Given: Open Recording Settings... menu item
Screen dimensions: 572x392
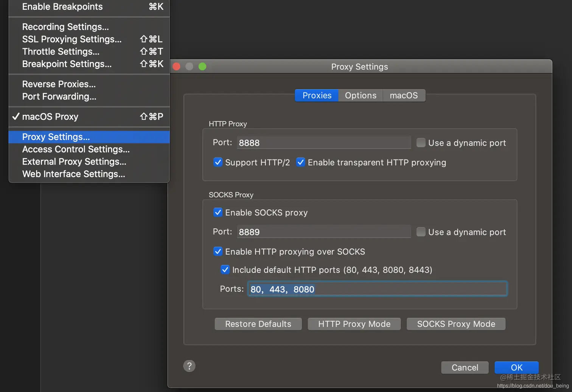Looking at the screenshot, I should pyautogui.click(x=89, y=27).
